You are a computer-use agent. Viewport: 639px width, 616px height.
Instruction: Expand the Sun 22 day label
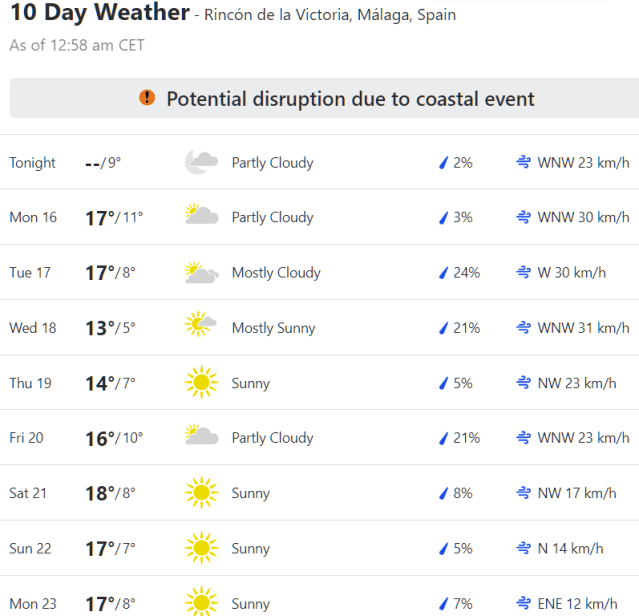click(33, 547)
